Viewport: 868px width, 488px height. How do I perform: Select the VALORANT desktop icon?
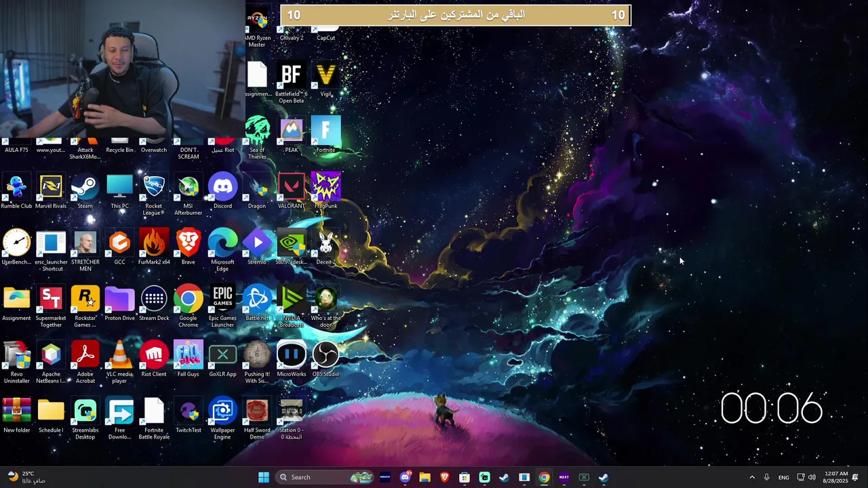pyautogui.click(x=291, y=191)
